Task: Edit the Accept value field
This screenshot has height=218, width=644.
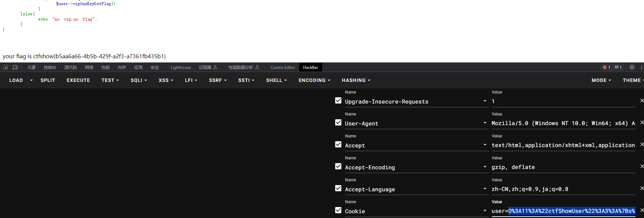Action: 563,145
